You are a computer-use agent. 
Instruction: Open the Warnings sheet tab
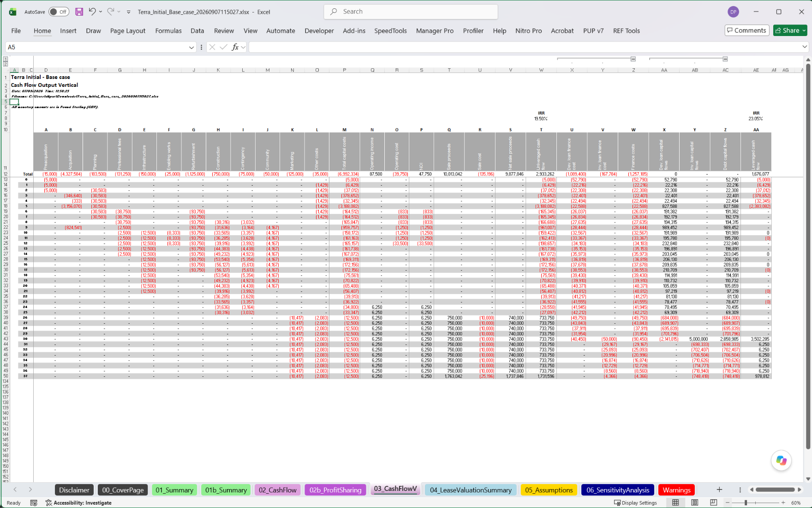677,490
